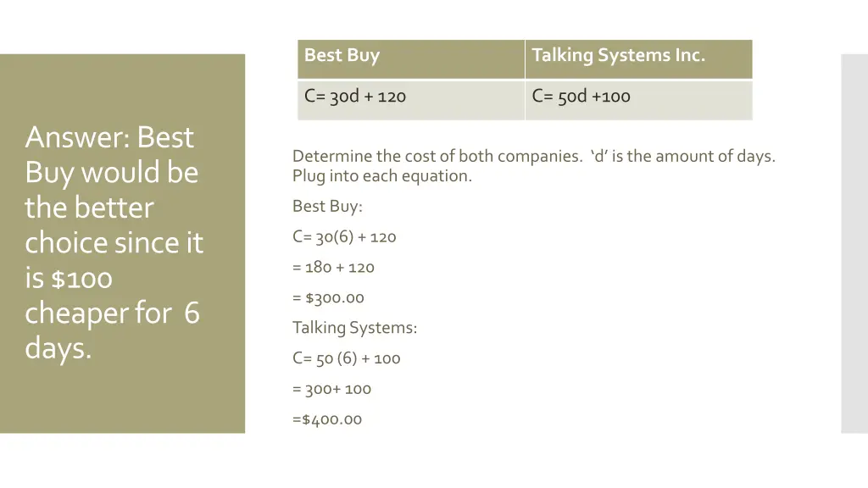
Task: Click "cheaper for 6" in the answer panel
Action: (112, 313)
